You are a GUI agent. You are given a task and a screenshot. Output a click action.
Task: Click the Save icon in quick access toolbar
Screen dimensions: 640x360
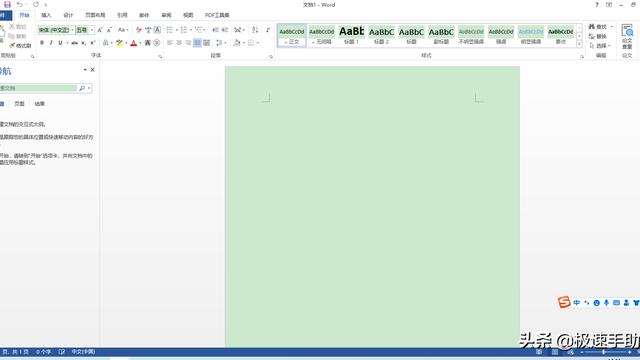coord(7,4)
